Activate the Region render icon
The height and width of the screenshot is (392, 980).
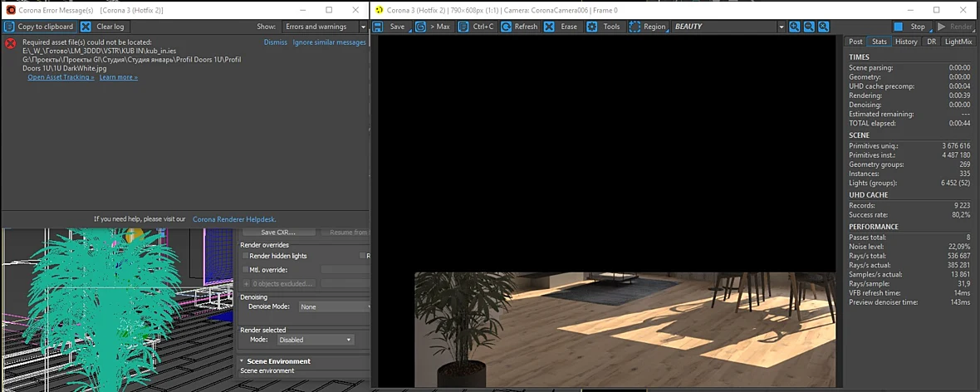(635, 27)
